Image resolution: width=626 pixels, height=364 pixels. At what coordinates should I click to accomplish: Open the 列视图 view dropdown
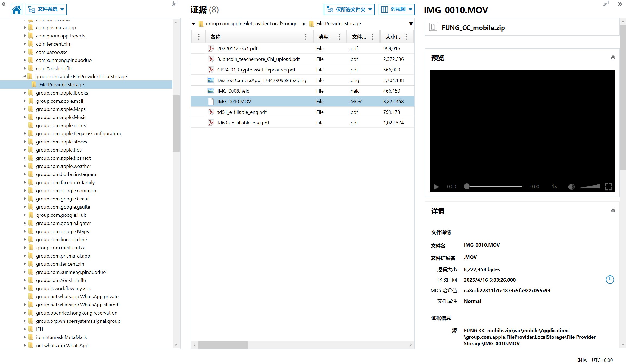(x=397, y=10)
